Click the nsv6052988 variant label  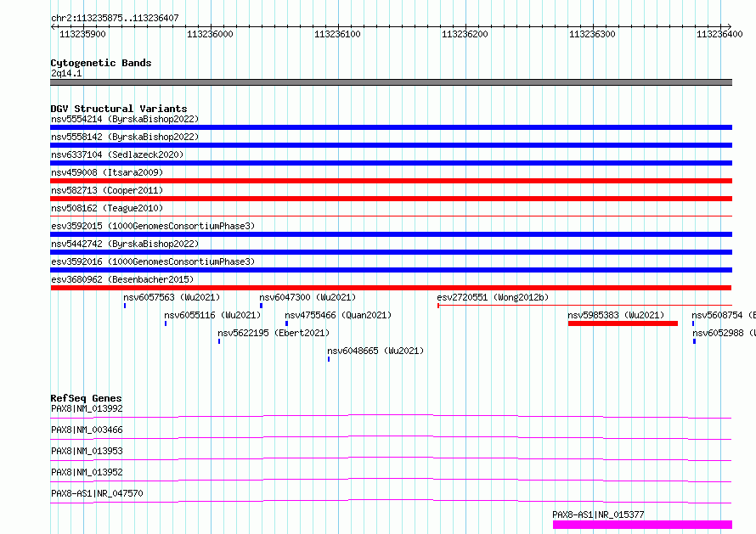[724, 333]
